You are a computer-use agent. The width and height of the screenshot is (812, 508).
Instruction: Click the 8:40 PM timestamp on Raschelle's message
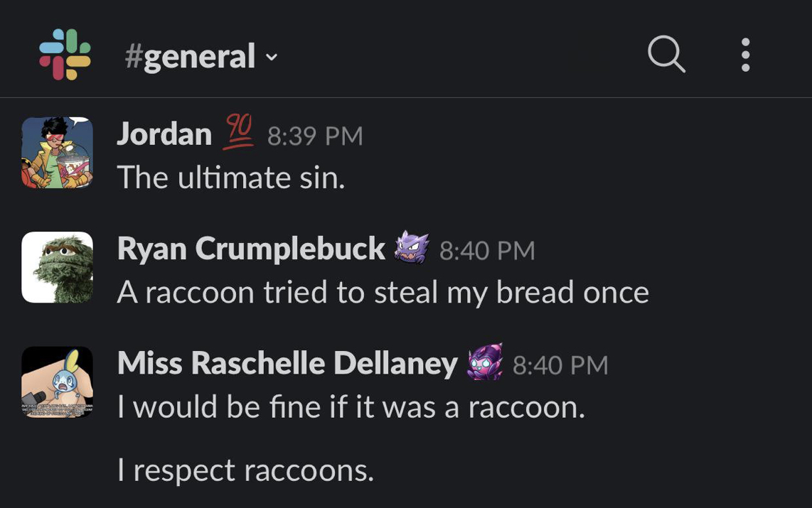click(x=560, y=365)
